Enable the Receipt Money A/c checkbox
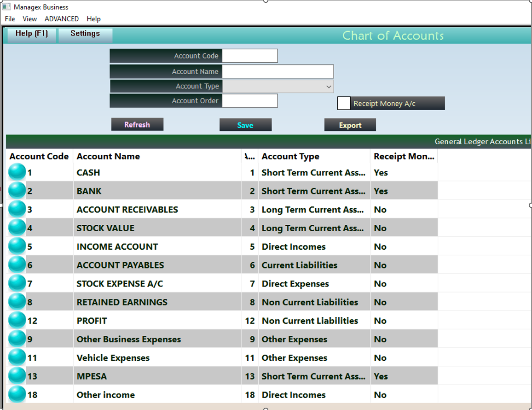 (x=344, y=103)
